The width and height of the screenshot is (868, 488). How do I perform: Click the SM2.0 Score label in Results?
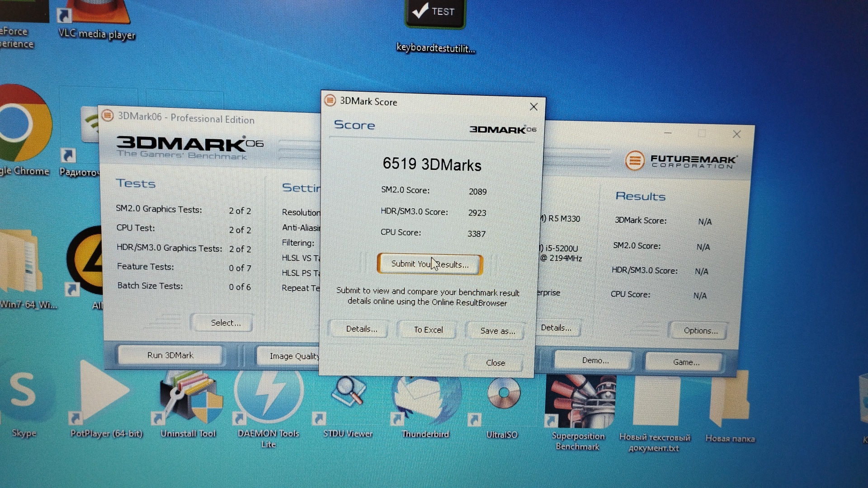click(637, 246)
